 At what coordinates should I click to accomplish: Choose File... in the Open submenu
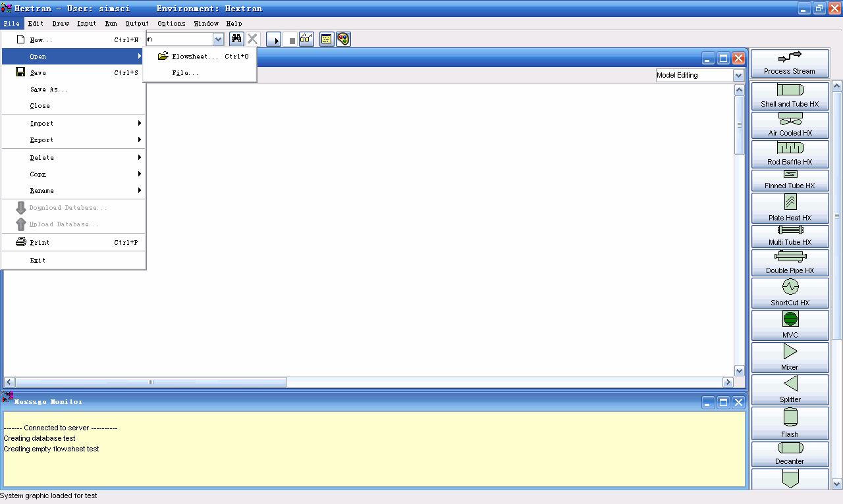click(200, 73)
